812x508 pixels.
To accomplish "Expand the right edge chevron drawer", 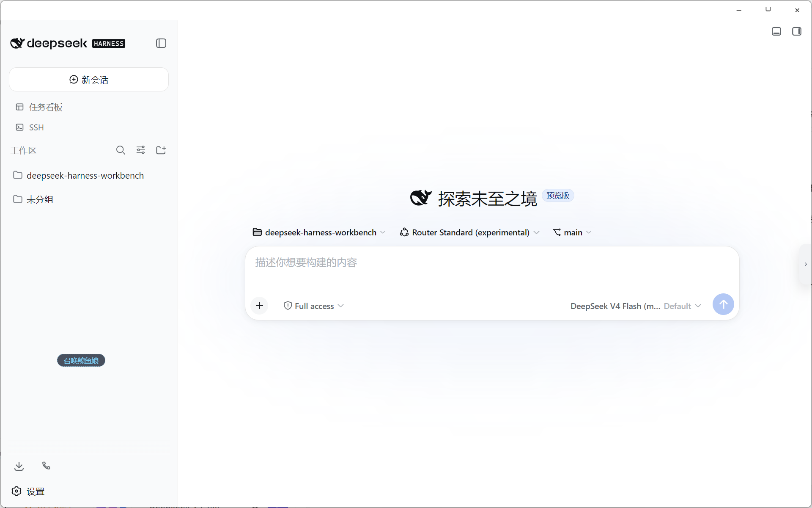I will click(x=806, y=264).
